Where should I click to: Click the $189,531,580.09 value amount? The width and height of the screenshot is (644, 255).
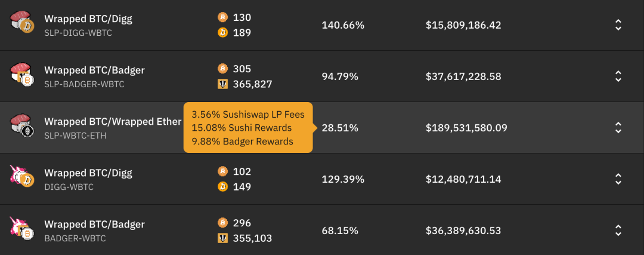pos(466,128)
